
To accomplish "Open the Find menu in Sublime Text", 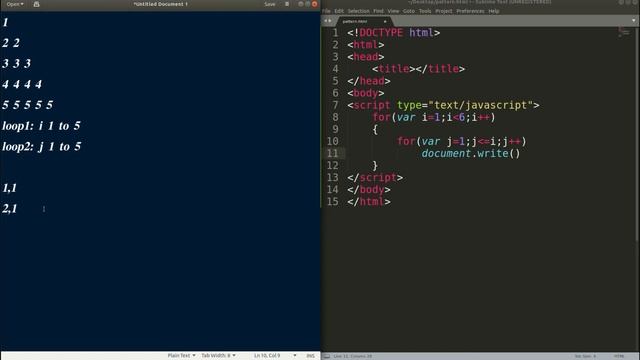I will tap(378, 11).
